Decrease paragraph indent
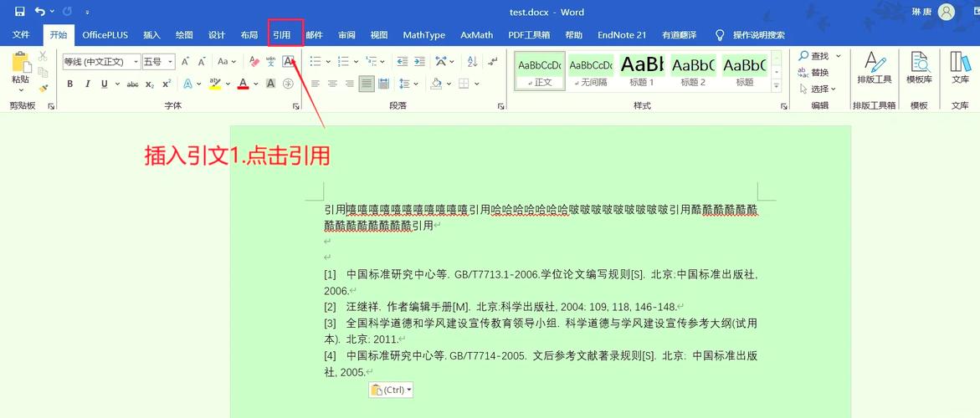Image resolution: width=980 pixels, height=418 pixels. coord(402,62)
